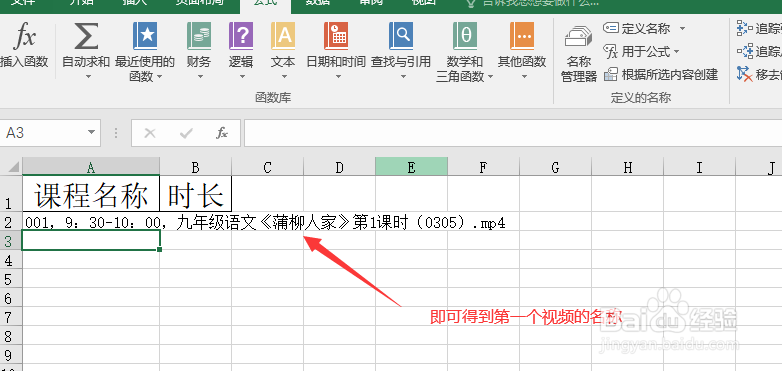Image resolution: width=782 pixels, height=371 pixels.
Task: Open More Functions (其他函数) icon
Action: pos(522,36)
